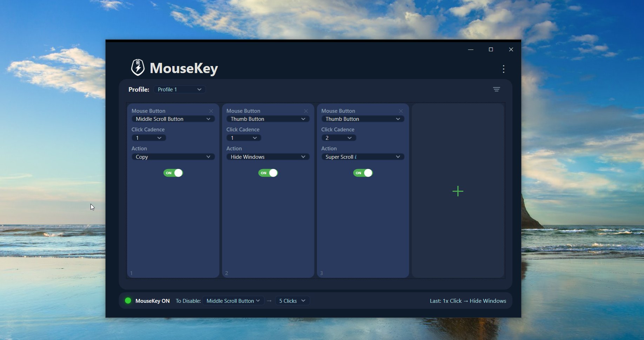Viewport: 644px width, 340px height.
Task: Remove card 1 with its X icon
Action: pos(211,111)
